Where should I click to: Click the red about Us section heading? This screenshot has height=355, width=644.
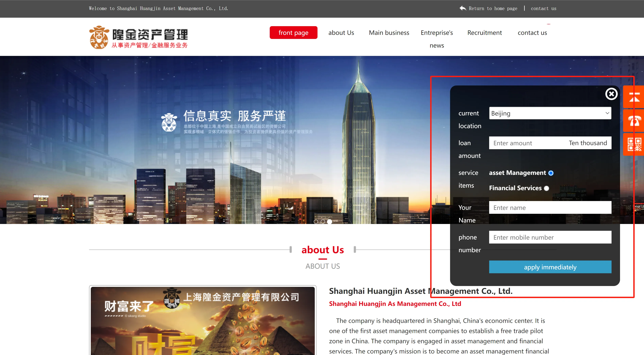click(x=322, y=250)
